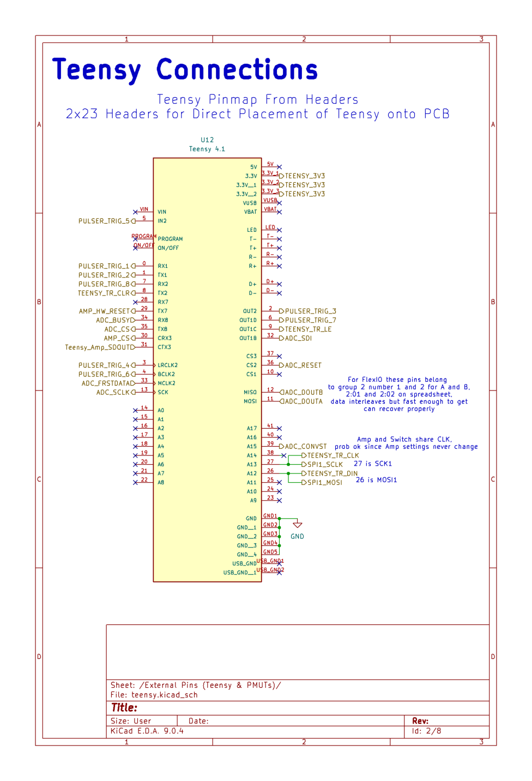532x781 pixels.
Task: Select the ADC_DOUTA net label
Action: pyautogui.click(x=301, y=401)
